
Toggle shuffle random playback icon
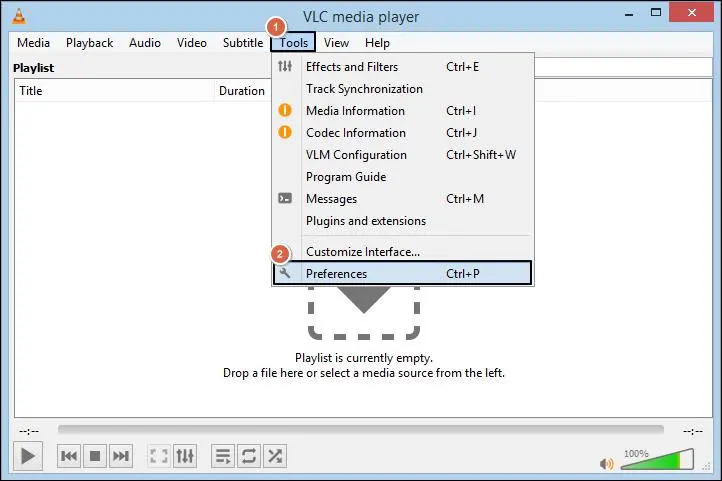275,456
